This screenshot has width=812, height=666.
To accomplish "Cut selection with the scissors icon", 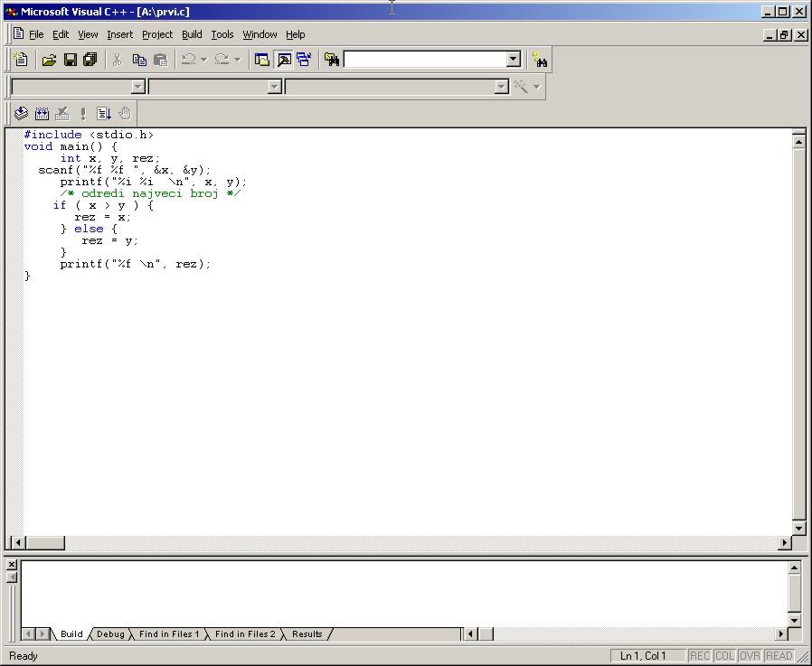I will [117, 60].
